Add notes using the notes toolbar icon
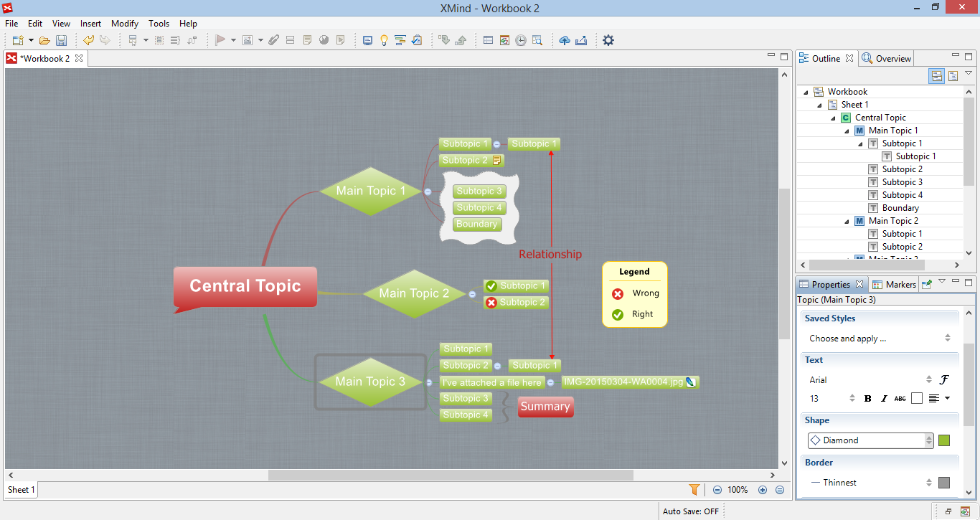 307,41
